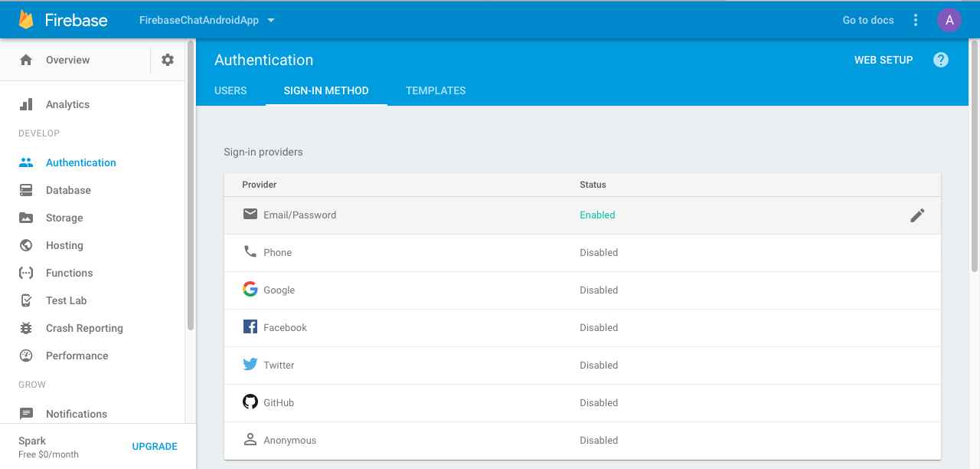Click the Spark Free plan label

tap(48, 448)
